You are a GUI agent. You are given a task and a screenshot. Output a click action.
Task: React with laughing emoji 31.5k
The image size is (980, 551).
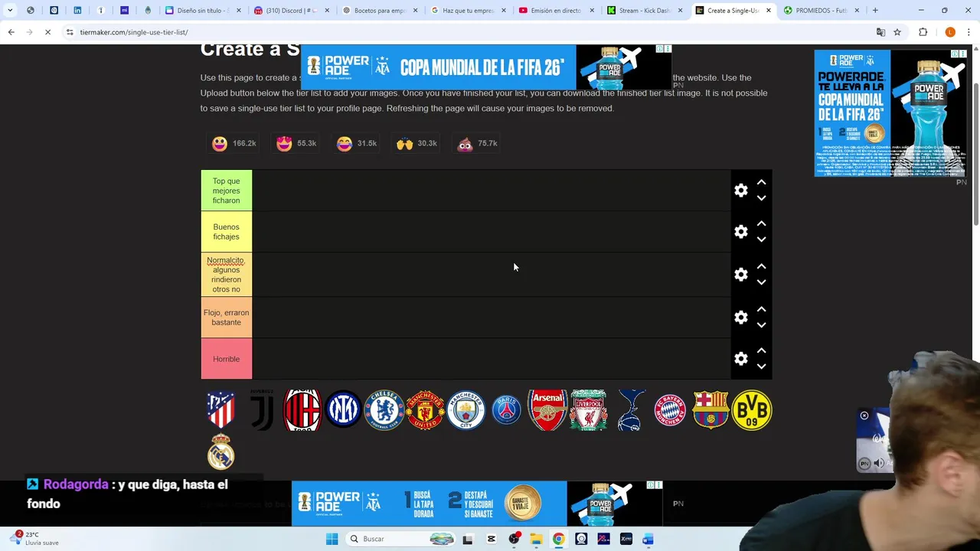[x=356, y=143]
